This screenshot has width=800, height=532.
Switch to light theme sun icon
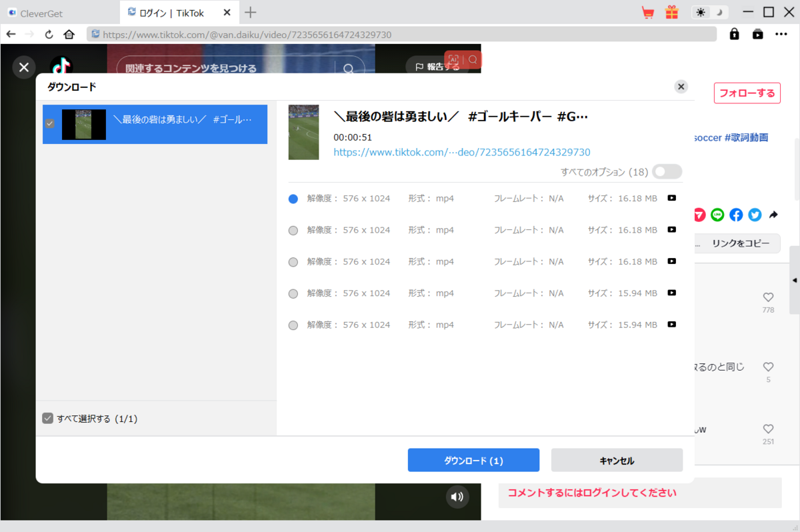pyautogui.click(x=701, y=12)
